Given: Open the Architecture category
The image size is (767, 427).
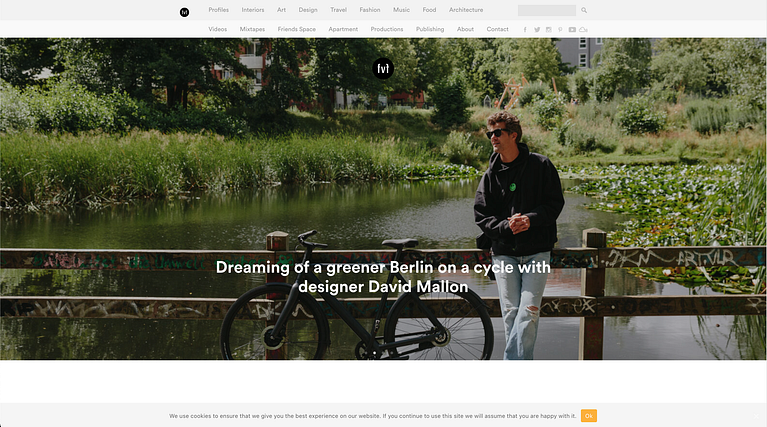Looking at the screenshot, I should [x=466, y=10].
